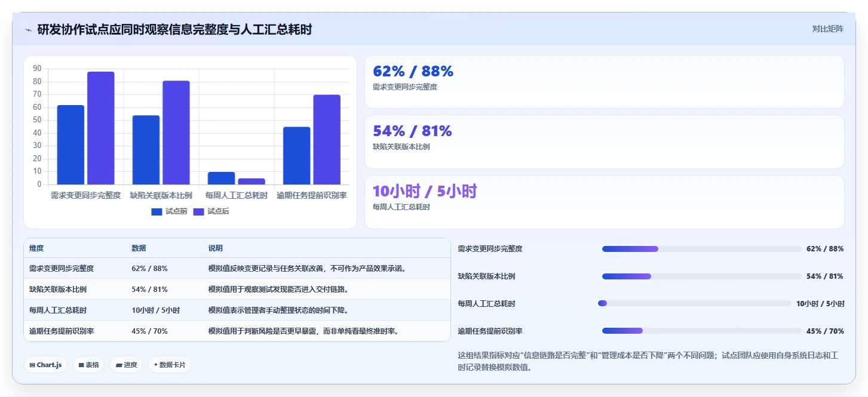Image resolution: width=868 pixels, height=397 pixels.
Task: Click the 数据 table column header
Action: pos(139,248)
